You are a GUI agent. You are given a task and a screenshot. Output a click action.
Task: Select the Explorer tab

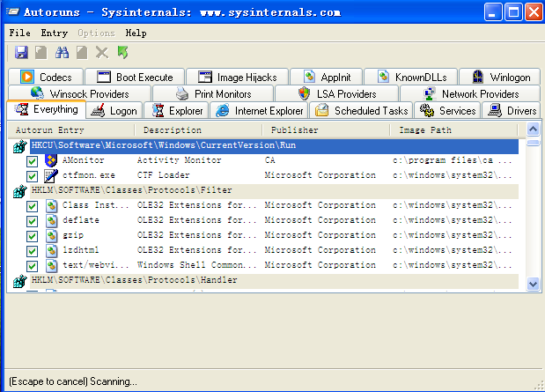(176, 111)
